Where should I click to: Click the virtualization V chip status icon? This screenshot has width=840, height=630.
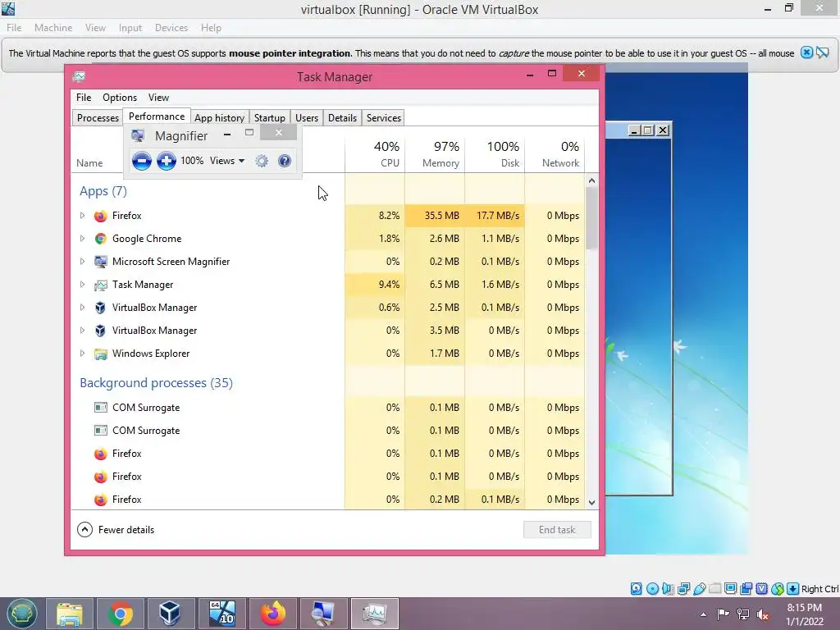762,589
